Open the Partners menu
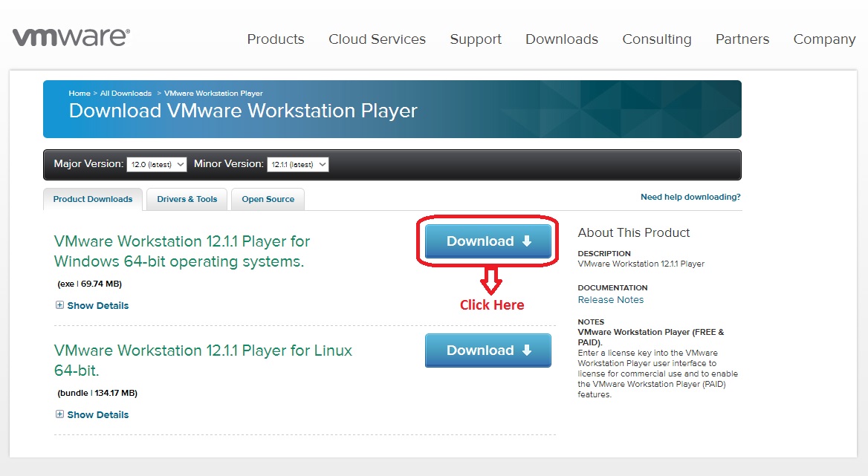The image size is (868, 476). pos(742,39)
